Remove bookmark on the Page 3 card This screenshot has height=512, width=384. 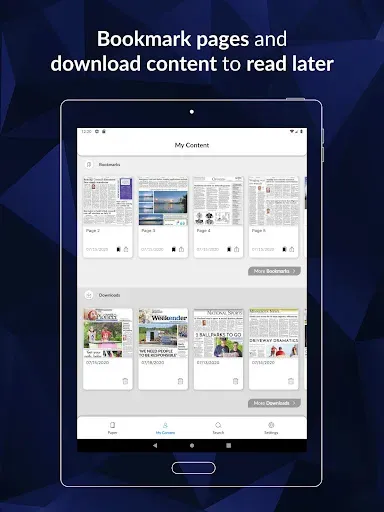tap(174, 249)
